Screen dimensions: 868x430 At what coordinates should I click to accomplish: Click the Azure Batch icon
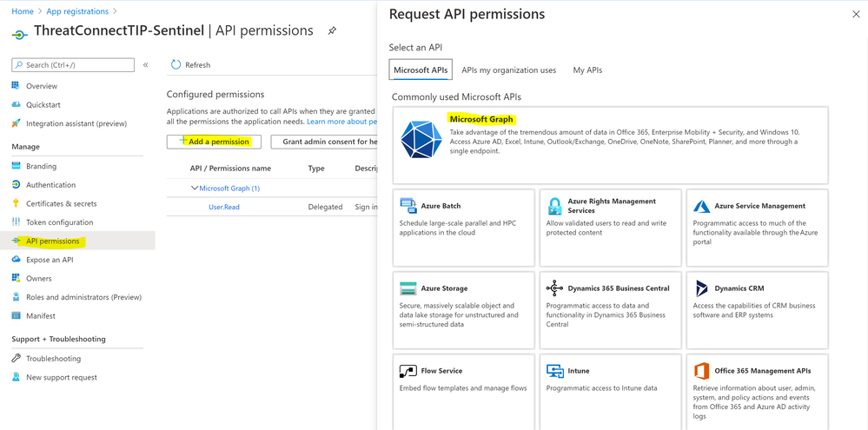pos(408,206)
